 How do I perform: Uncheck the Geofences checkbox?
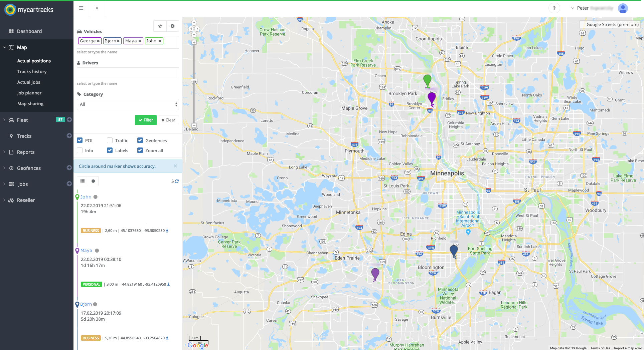(140, 140)
